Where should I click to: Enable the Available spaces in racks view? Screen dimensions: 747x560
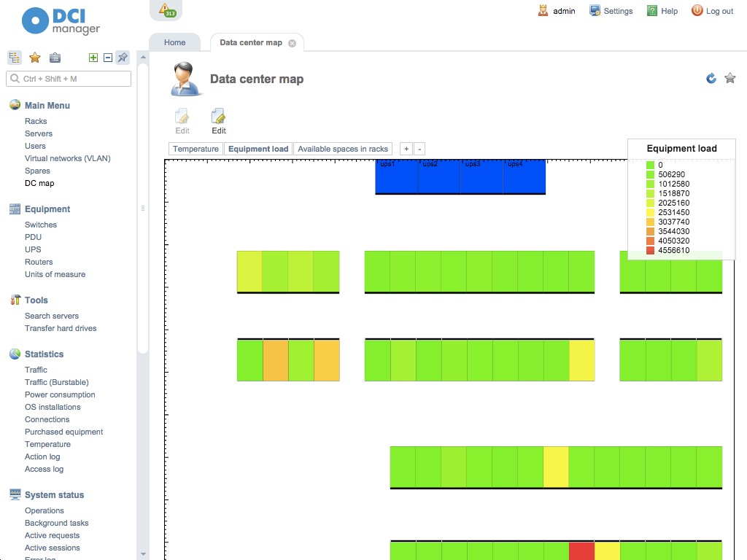(343, 148)
